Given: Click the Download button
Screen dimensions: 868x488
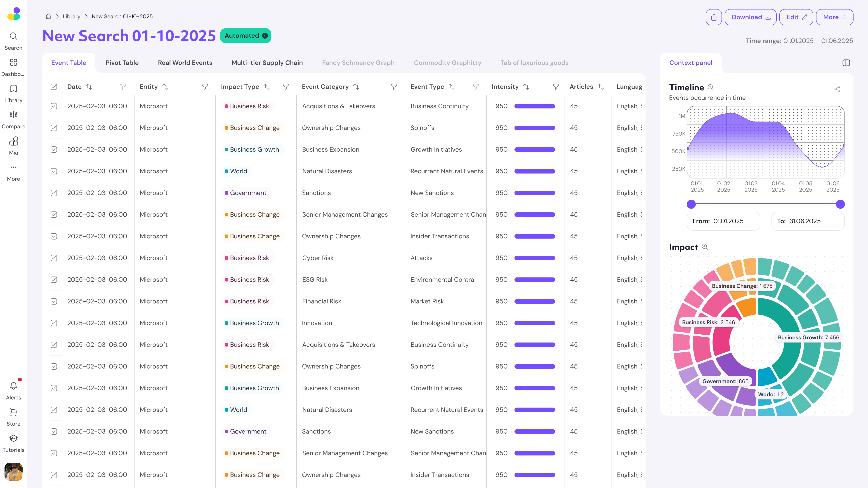Looking at the screenshot, I should click(x=750, y=17).
